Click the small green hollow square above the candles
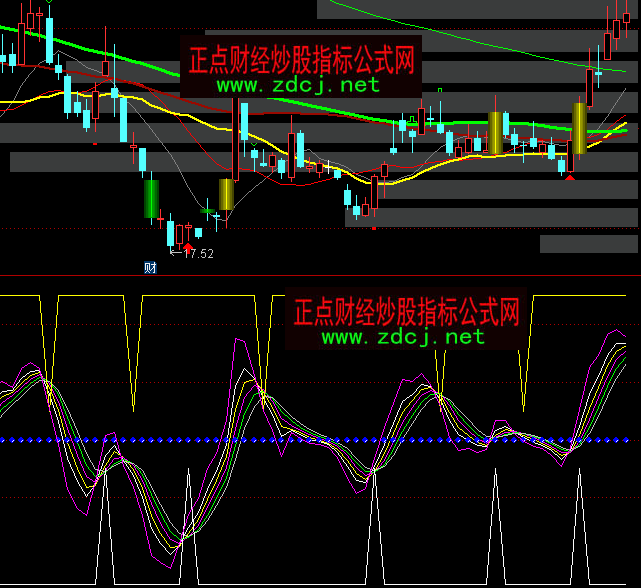 tap(439, 91)
